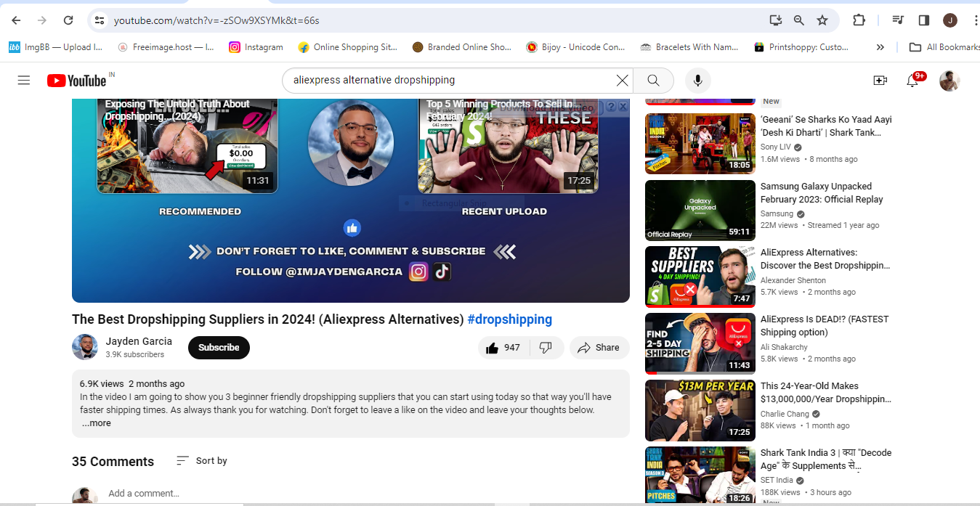This screenshot has height=506, width=980.
Task: Click the install app icon in address bar
Action: point(775,20)
